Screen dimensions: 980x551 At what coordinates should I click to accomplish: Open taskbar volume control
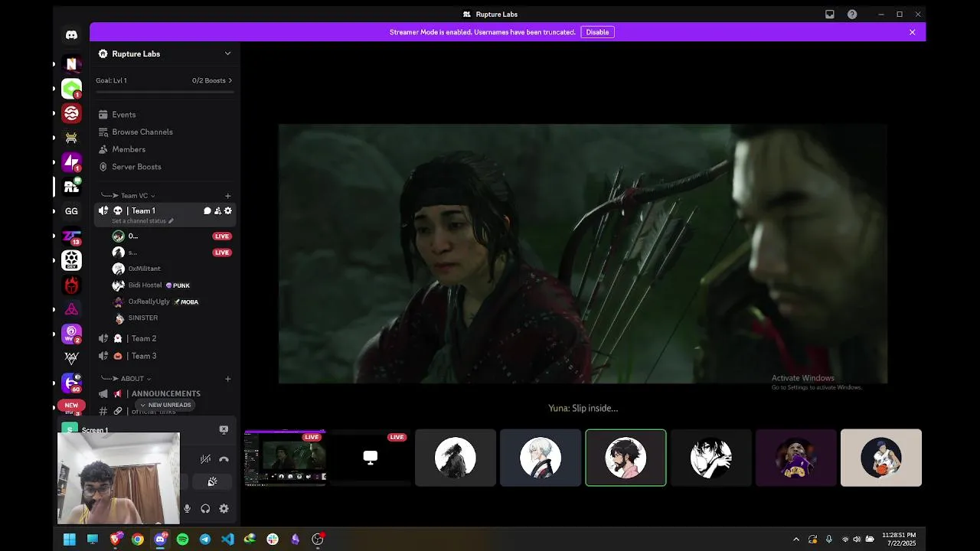[x=857, y=540]
